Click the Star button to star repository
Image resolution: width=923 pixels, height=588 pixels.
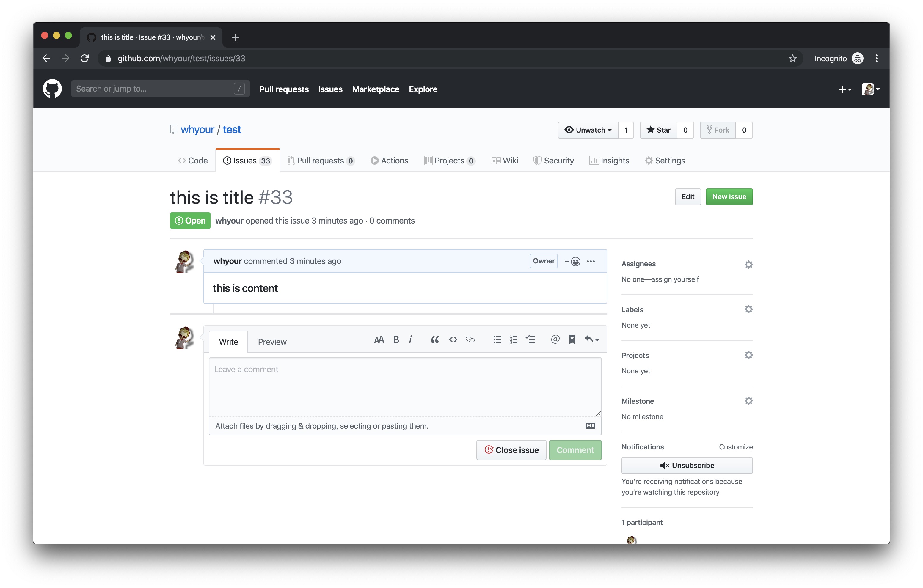(x=659, y=130)
